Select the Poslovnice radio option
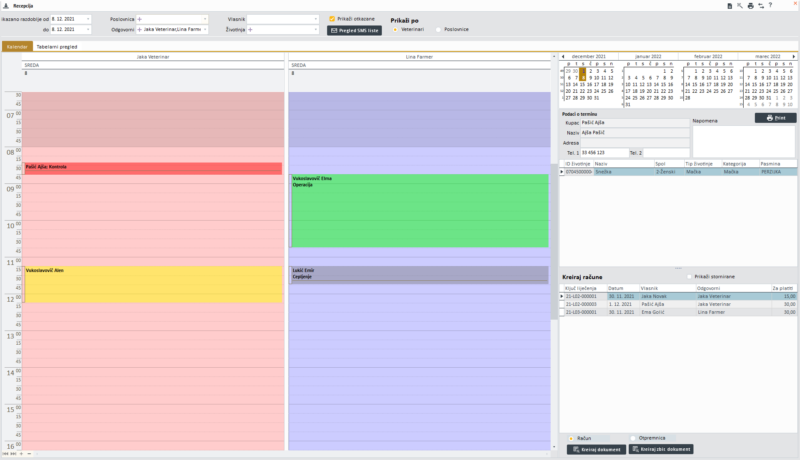 [438, 30]
